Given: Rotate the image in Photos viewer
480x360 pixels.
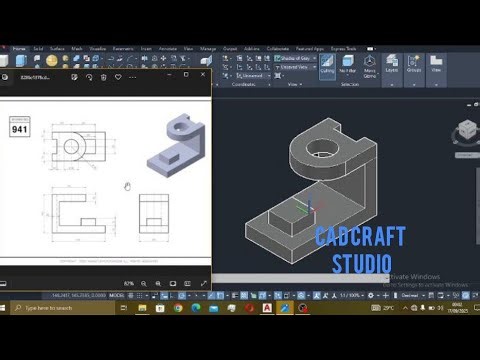Looking at the screenshot, I should [x=89, y=77].
